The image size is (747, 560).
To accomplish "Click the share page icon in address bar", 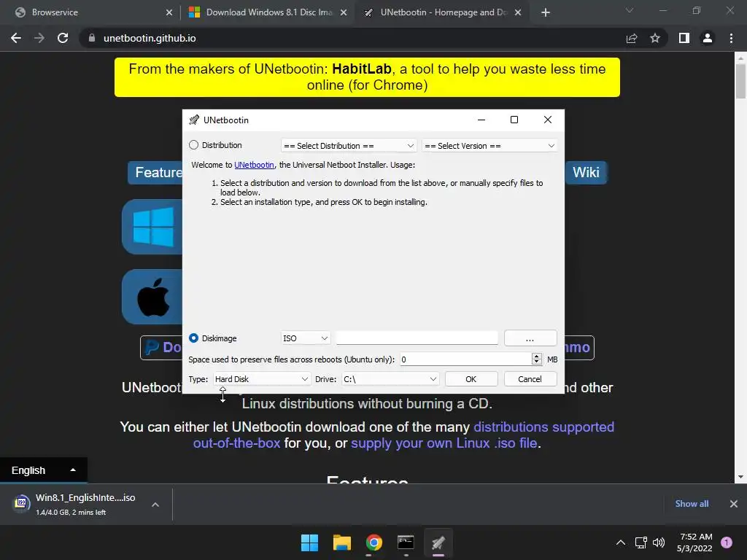I will click(x=632, y=38).
